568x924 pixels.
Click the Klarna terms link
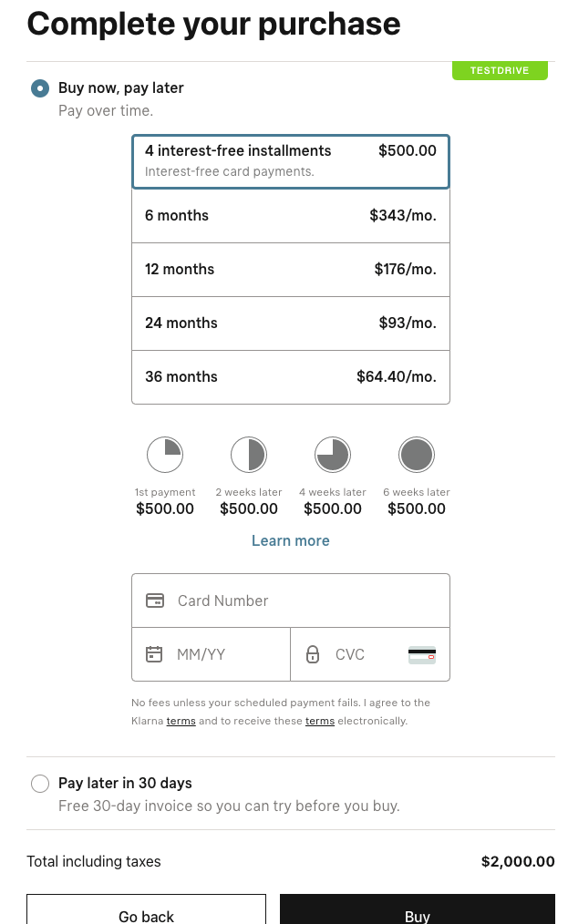[181, 721]
